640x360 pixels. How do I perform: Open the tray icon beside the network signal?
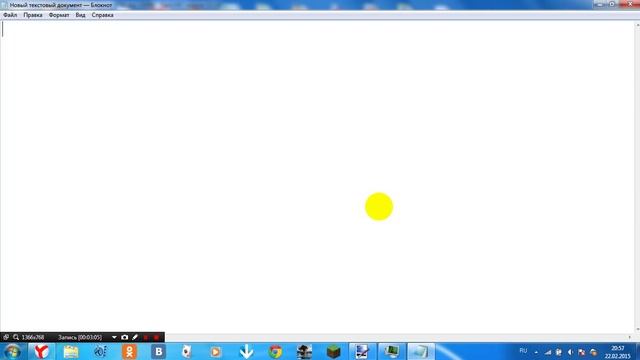click(559, 352)
